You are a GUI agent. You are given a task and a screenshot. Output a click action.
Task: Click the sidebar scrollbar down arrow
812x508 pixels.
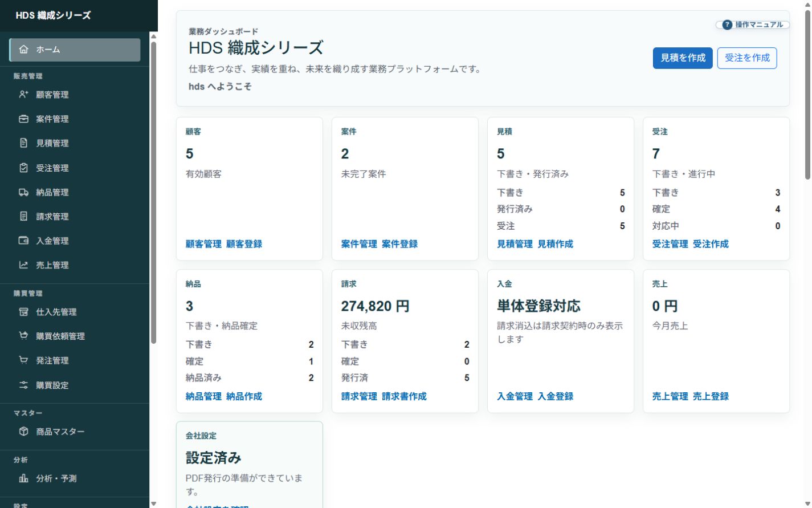coord(153,503)
